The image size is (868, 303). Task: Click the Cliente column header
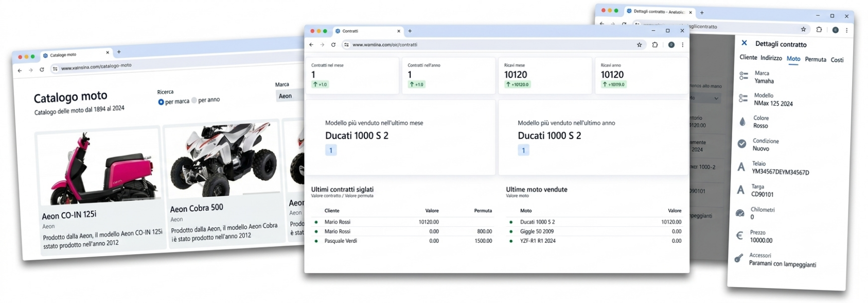click(x=332, y=211)
